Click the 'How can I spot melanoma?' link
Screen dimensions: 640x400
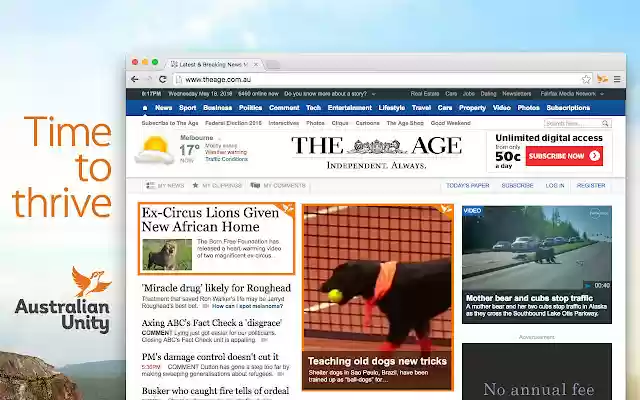247,306
